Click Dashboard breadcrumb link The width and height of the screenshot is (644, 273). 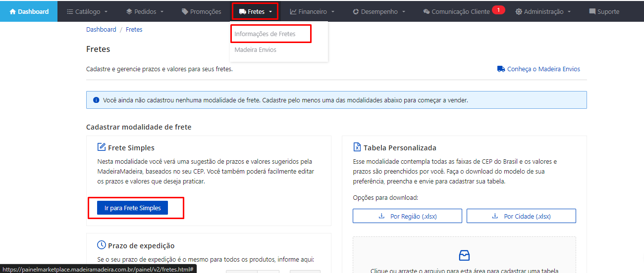(101, 30)
